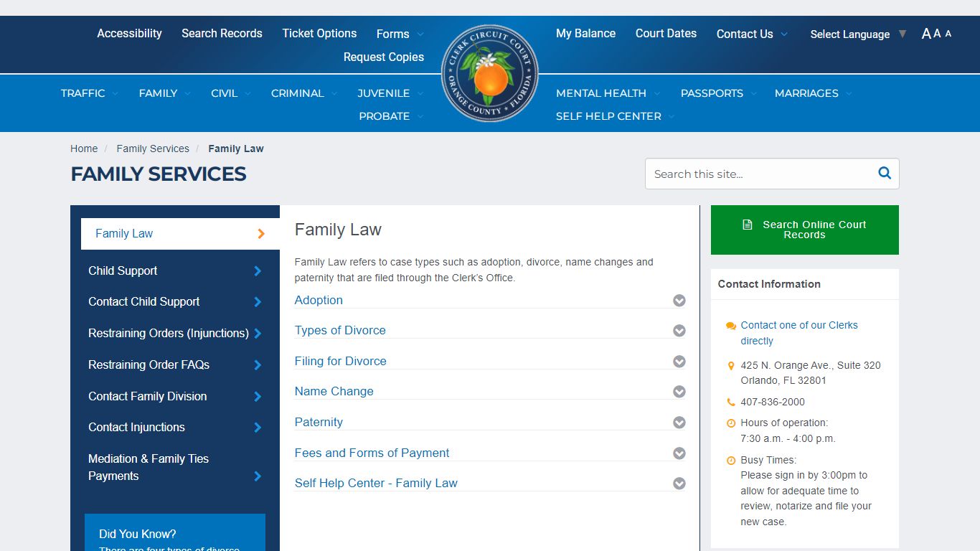The width and height of the screenshot is (980, 551).
Task: Click the arrow beside Contact Family Division
Action: pos(258,397)
